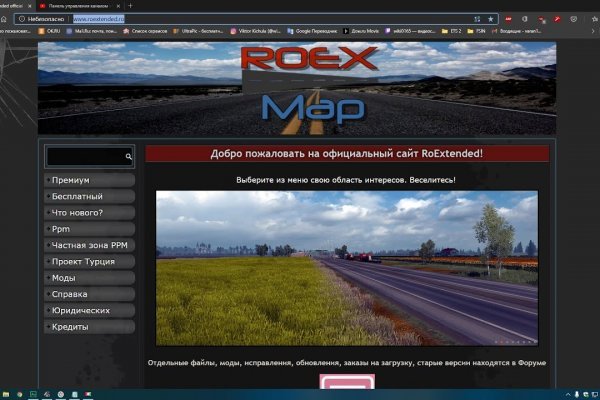The height and width of the screenshot is (400, 600).
Task: Click the 'Небезопасно' site security indicator
Action: (x=42, y=18)
